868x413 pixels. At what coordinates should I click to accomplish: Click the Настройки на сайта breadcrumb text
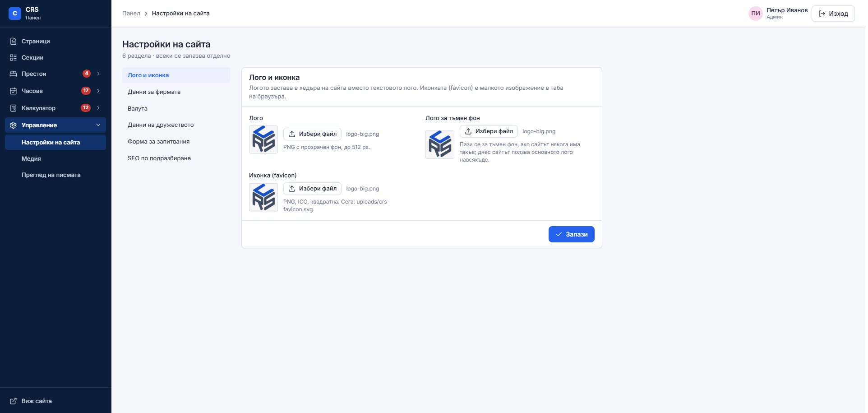point(180,14)
